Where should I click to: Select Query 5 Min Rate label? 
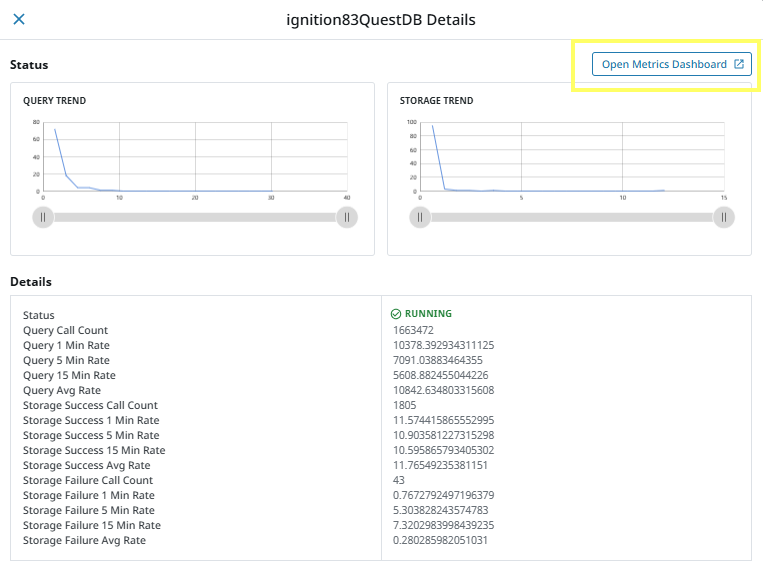(66, 361)
